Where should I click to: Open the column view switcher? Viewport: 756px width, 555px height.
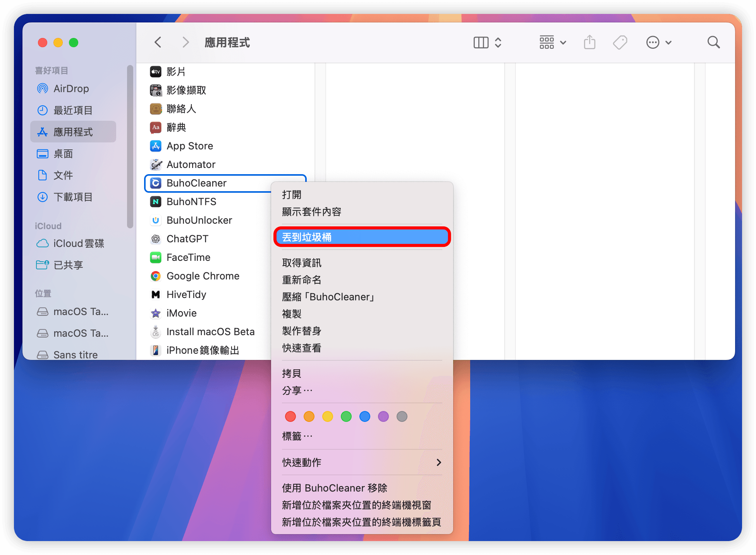[x=488, y=42]
